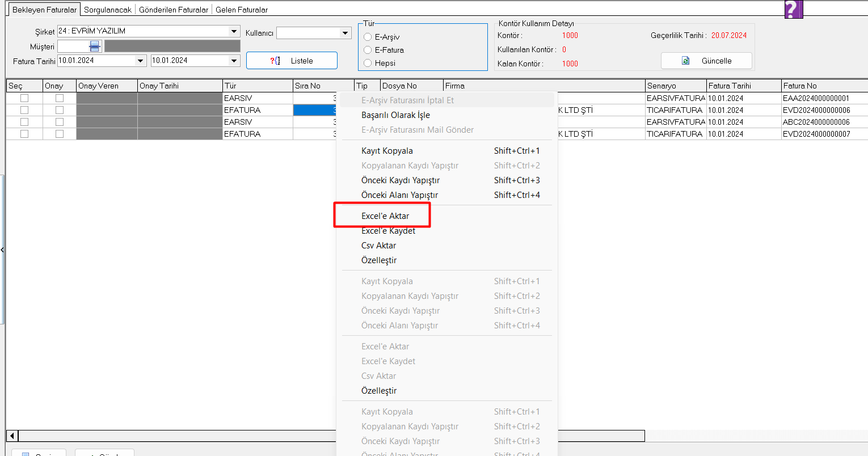Screen dimensions: 868x456
Task: Switch to Sorgulanacak tab
Action: tap(108, 10)
